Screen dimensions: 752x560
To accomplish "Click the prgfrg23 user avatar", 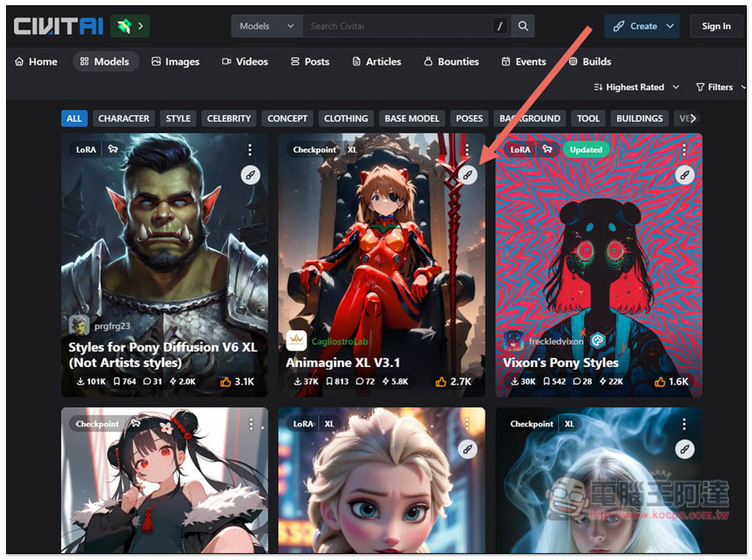I will [79, 325].
